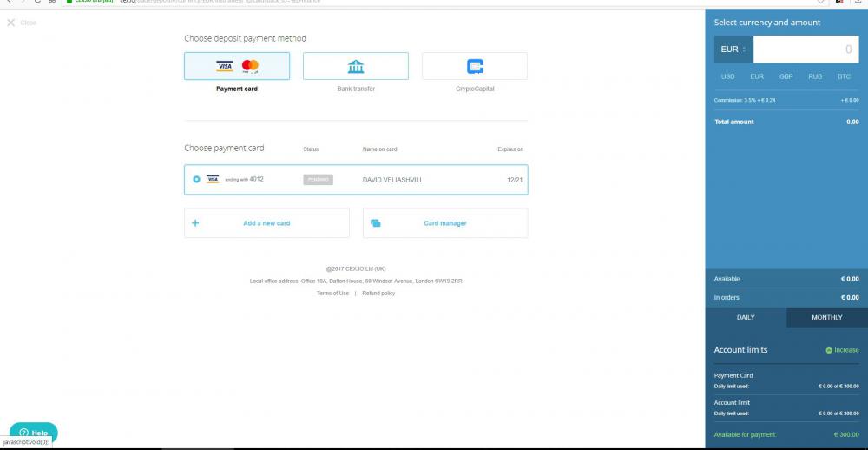This screenshot has width=868, height=450.
Task: Switch to the MONTHLY limits tab
Action: point(826,317)
